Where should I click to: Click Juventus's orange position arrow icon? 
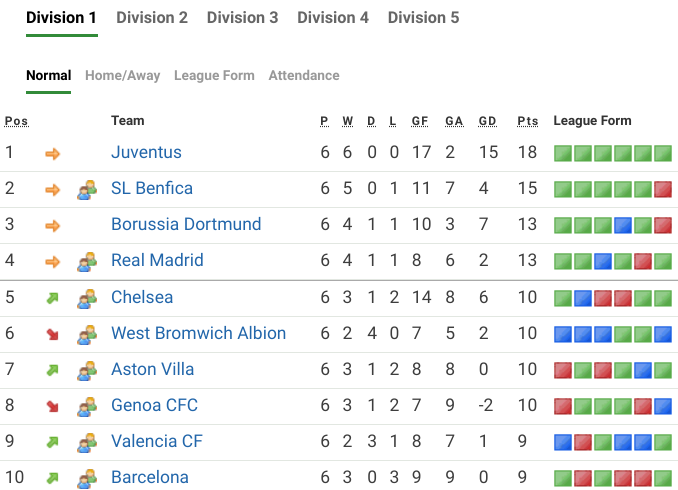tap(52, 153)
